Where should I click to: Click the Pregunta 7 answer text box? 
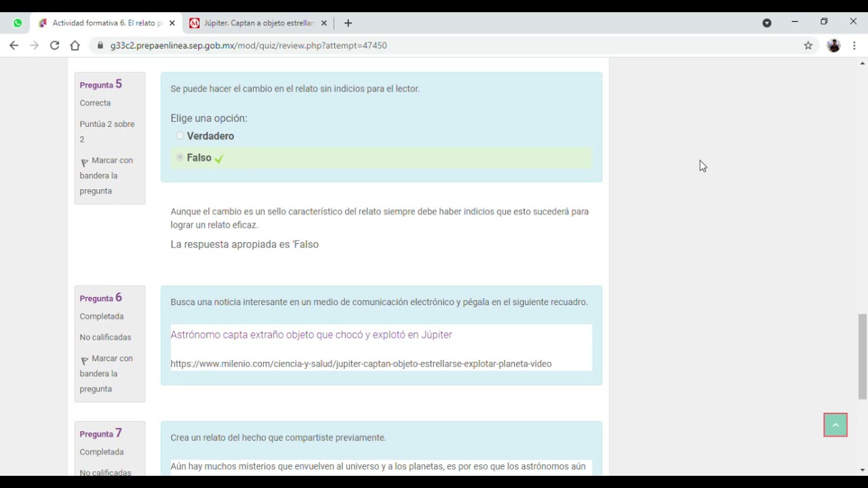[x=381, y=468]
